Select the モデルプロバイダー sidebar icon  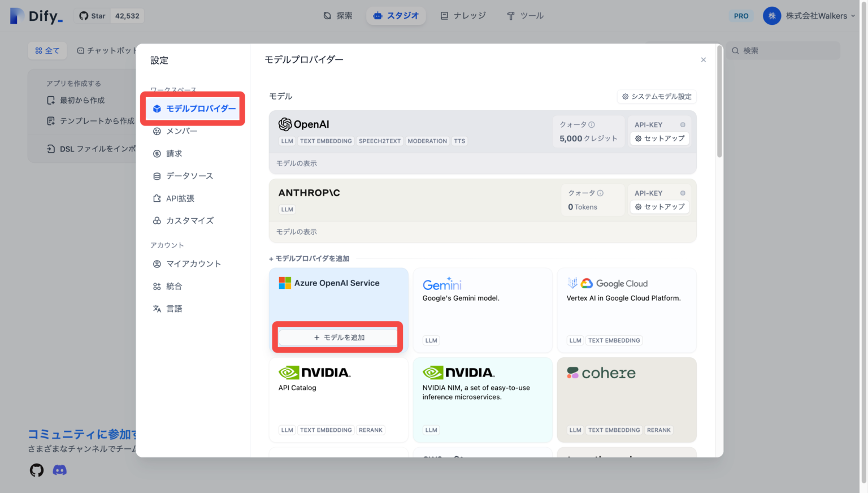(x=157, y=109)
